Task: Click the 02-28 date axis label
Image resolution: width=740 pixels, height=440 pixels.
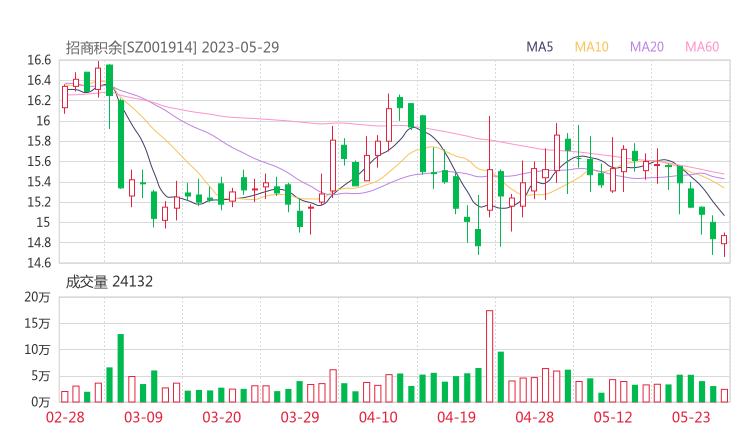Action: [65, 417]
